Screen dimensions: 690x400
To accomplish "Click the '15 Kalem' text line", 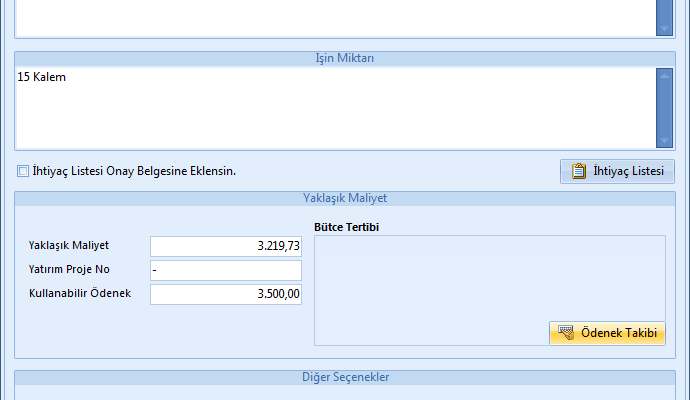I will [x=42, y=77].
